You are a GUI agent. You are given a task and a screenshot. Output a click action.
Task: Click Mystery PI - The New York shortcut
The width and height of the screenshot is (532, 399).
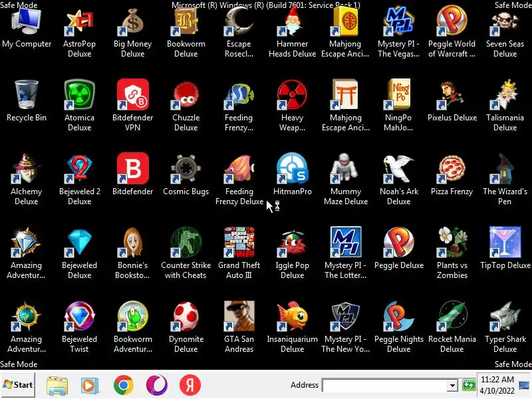point(345,327)
